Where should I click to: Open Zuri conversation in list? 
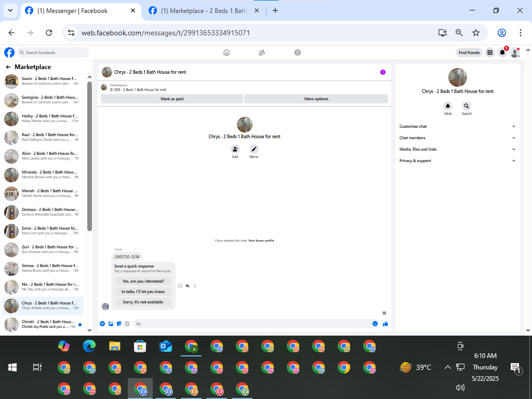pyautogui.click(x=44, y=249)
